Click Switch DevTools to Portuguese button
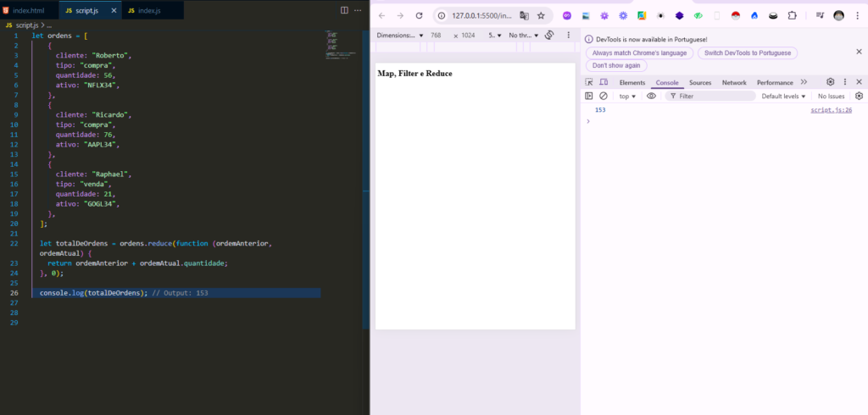Screen dimensions: 868x415 748,53
